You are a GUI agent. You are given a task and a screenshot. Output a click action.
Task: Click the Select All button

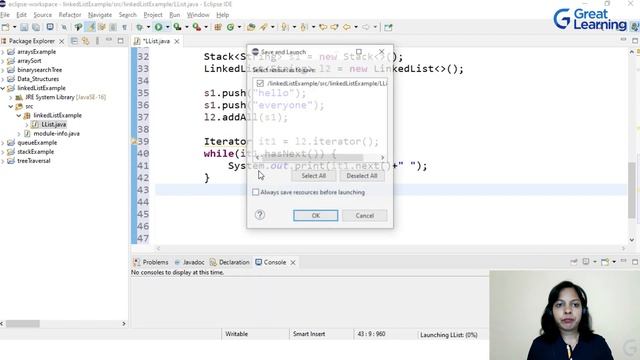click(313, 176)
